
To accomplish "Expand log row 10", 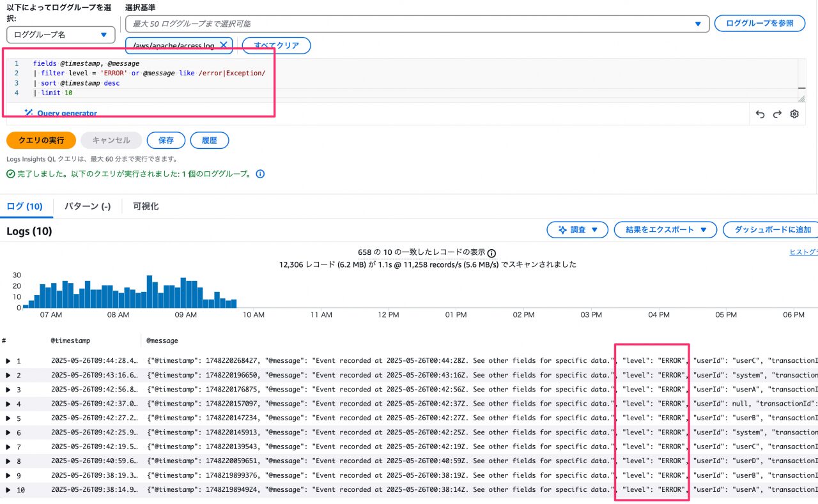I will pyautogui.click(x=8, y=490).
